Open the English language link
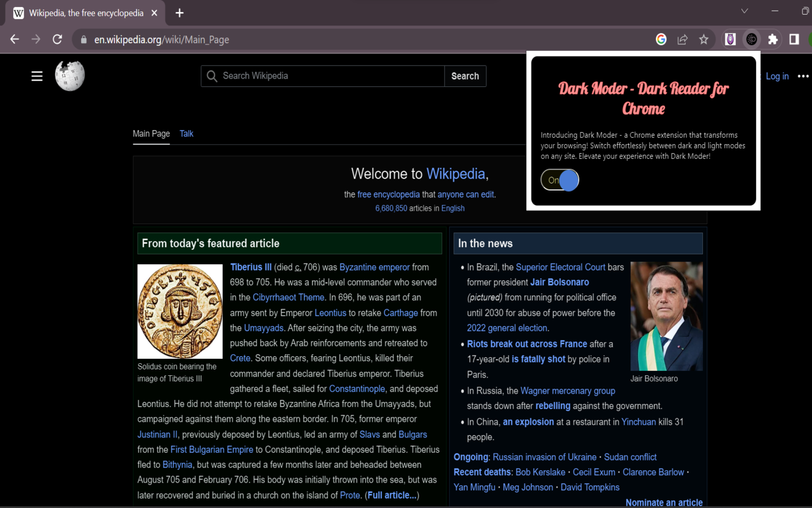812x508 pixels. (x=453, y=208)
